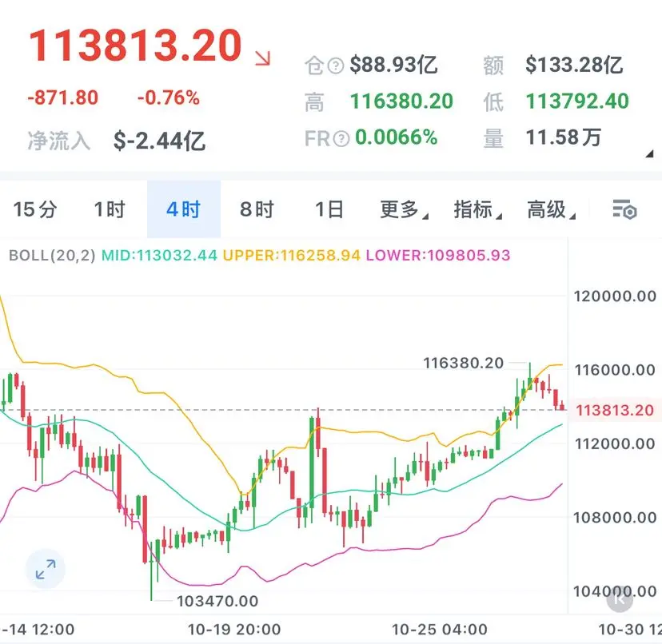The width and height of the screenshot is (662, 644).
Task: Tap the 10-19 20:00 time axis label
Action: pyautogui.click(x=234, y=630)
